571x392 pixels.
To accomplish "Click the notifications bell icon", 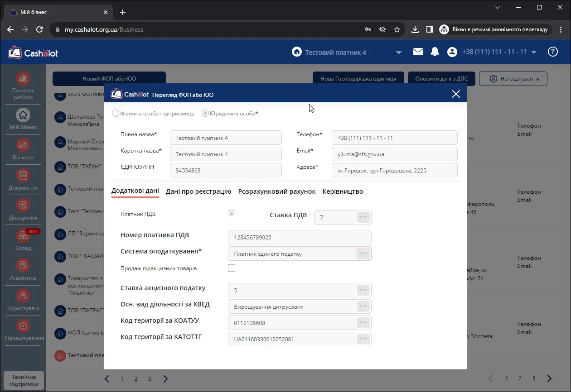I will click(435, 52).
